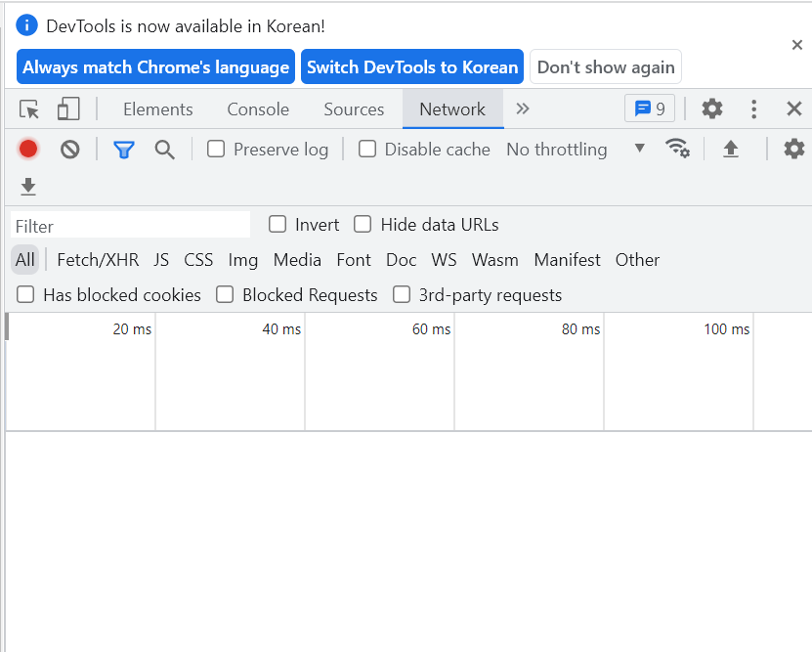Viewport: 812px width, 652px height.
Task: Focus the Filter text input field
Action: click(x=131, y=225)
